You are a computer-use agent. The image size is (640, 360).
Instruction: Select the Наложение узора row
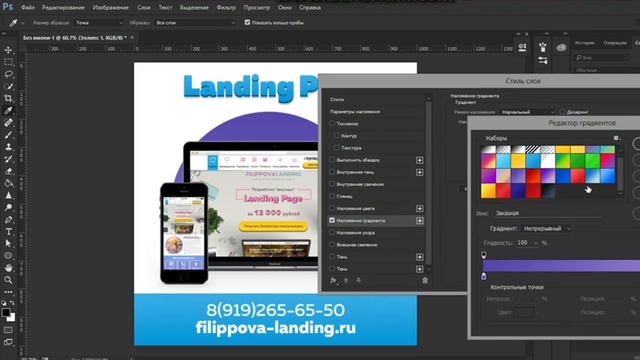coord(376,233)
